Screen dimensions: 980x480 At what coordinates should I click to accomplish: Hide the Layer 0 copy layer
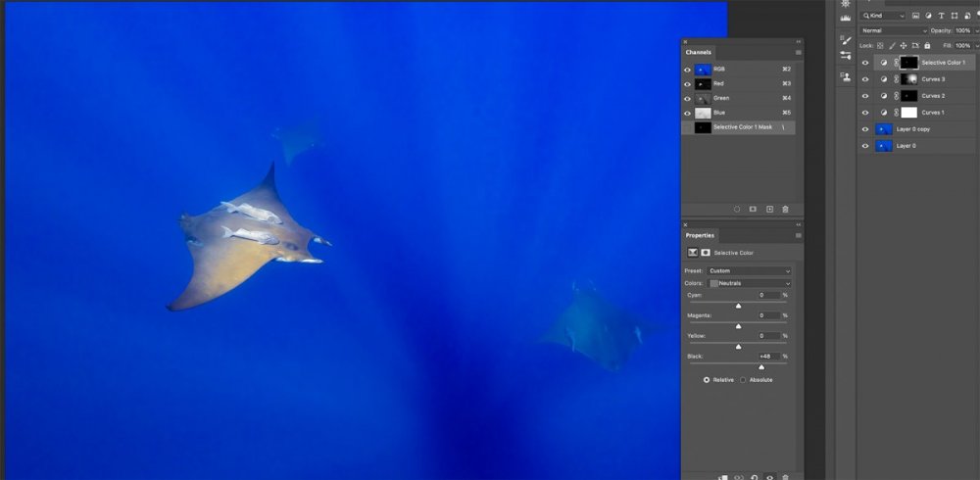pos(865,129)
